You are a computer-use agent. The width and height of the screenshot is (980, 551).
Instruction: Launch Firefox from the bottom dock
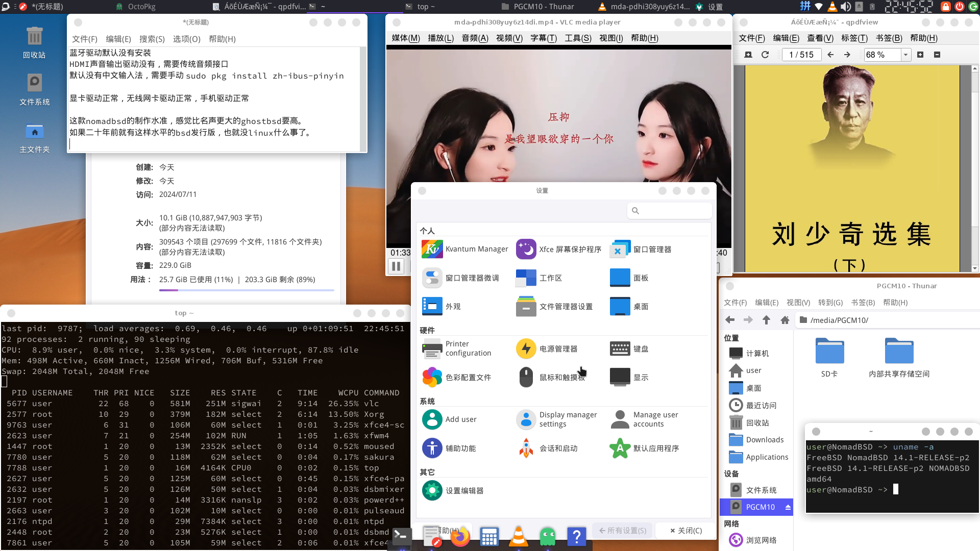click(x=460, y=537)
